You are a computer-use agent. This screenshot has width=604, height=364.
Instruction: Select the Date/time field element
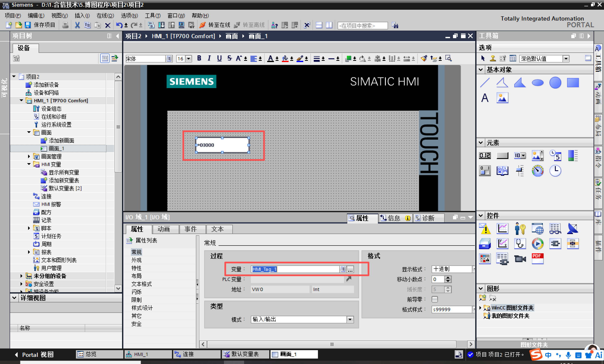point(555,155)
